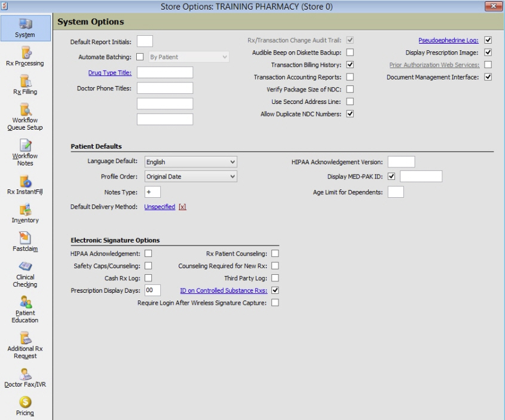Uncheck ID on Controlled Substance Rxs checkbox
Viewport: 505px width, 420px height.
pyautogui.click(x=275, y=290)
